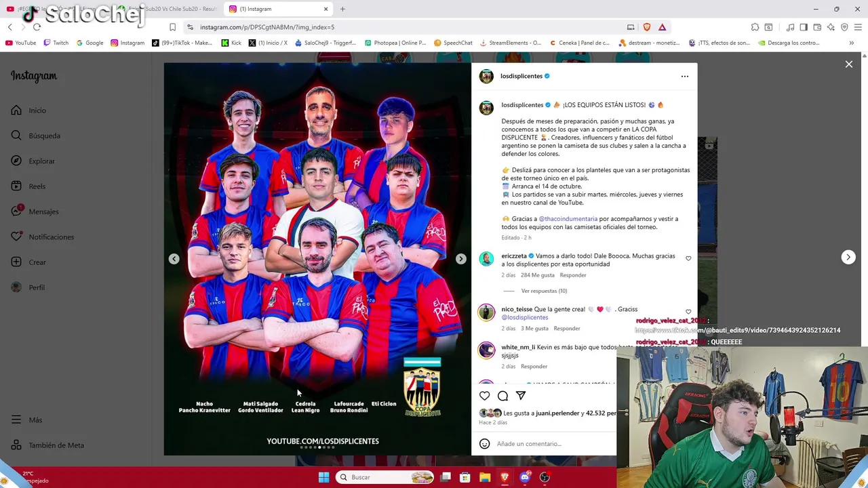Share the post via paper plane icon
The height and width of the screenshot is (488, 868).
pyautogui.click(x=521, y=396)
